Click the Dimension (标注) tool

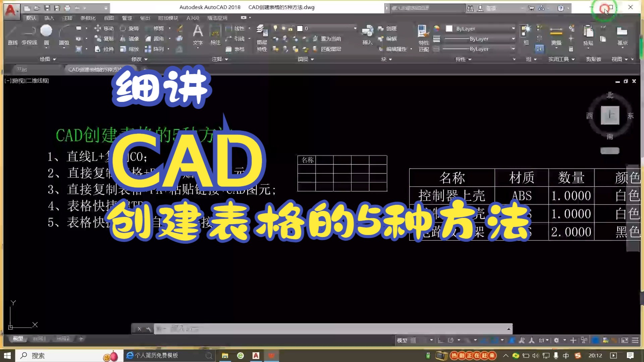point(215,35)
